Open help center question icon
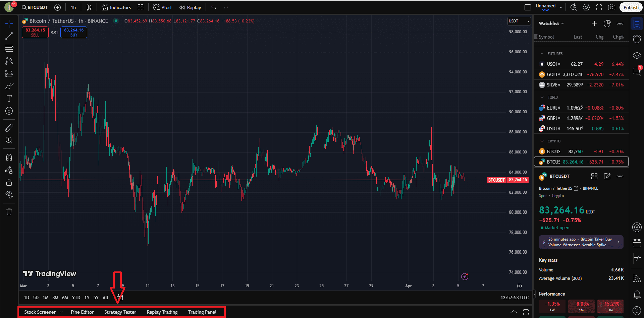 coord(637,311)
